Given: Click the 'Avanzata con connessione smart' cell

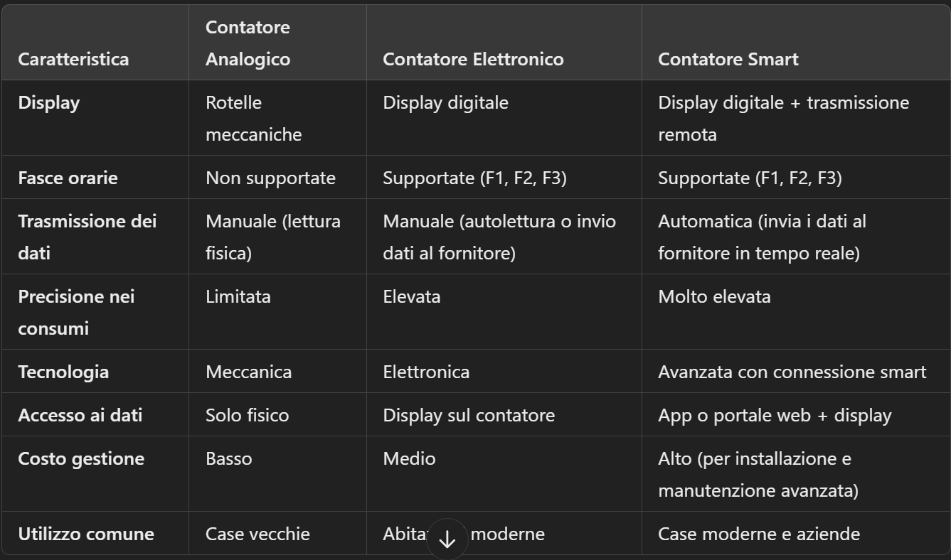Looking at the screenshot, I should click(x=792, y=372).
